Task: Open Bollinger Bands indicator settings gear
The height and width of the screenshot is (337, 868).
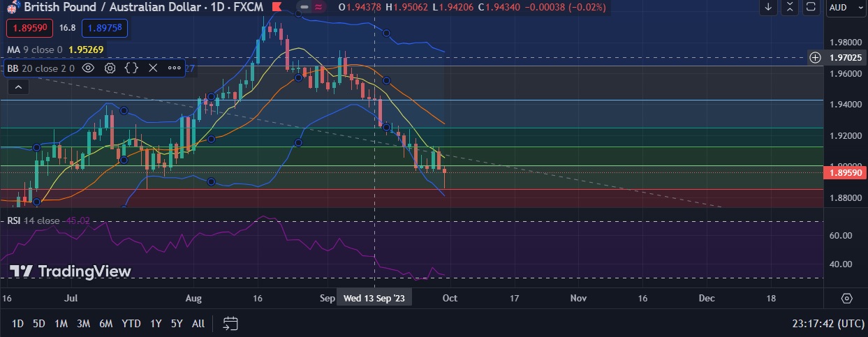Action: click(110, 68)
